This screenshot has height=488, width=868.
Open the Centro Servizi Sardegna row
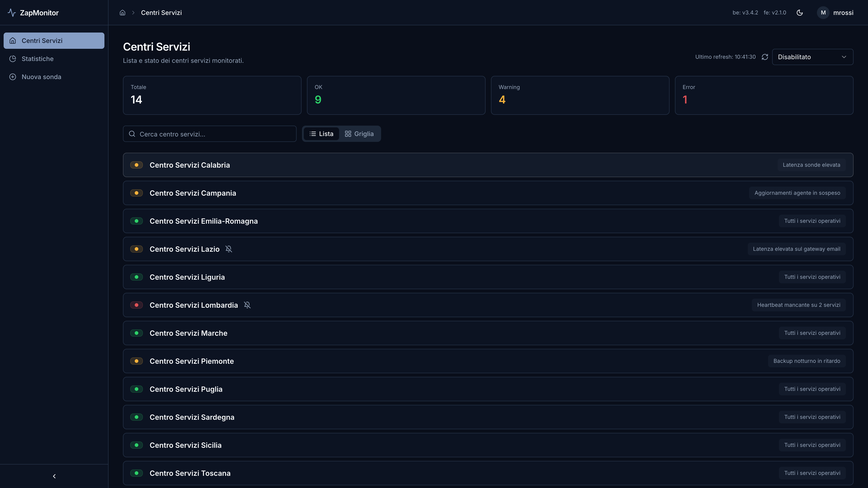tap(488, 417)
